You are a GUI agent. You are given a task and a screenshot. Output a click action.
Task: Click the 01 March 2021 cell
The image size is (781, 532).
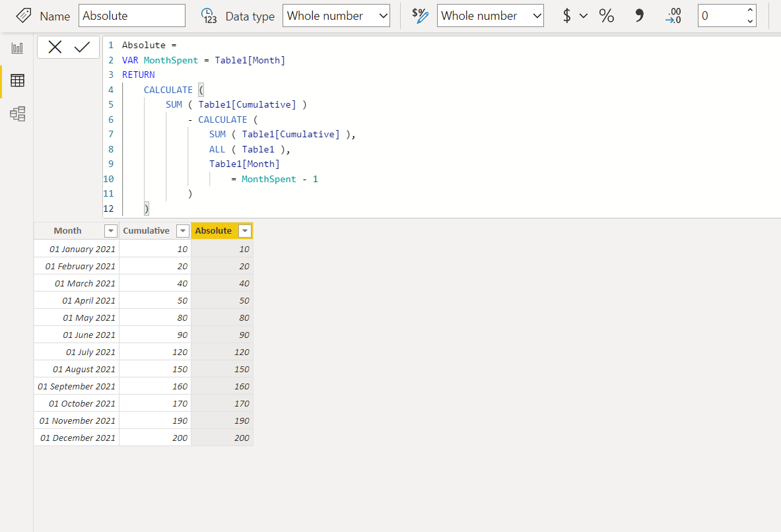(77, 283)
